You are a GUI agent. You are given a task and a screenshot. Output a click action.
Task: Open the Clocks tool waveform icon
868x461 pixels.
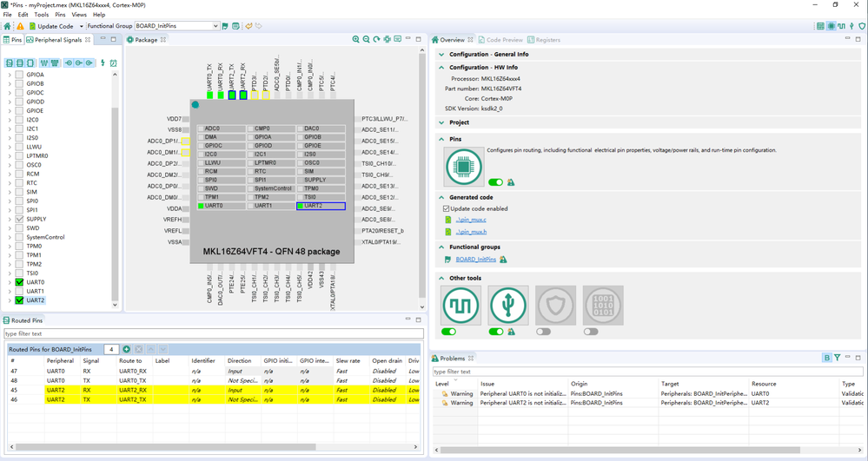pos(461,306)
